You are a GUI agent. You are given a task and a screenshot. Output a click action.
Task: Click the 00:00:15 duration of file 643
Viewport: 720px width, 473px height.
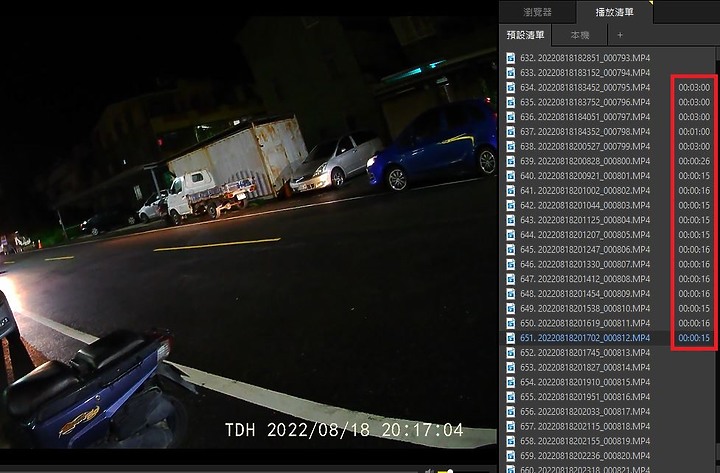(x=694, y=220)
